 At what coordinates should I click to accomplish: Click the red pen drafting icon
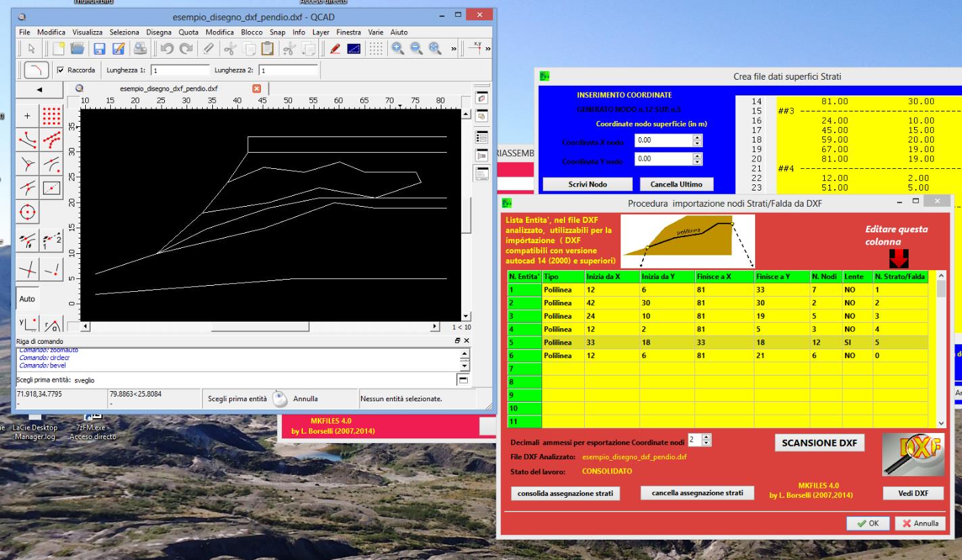coord(336,49)
